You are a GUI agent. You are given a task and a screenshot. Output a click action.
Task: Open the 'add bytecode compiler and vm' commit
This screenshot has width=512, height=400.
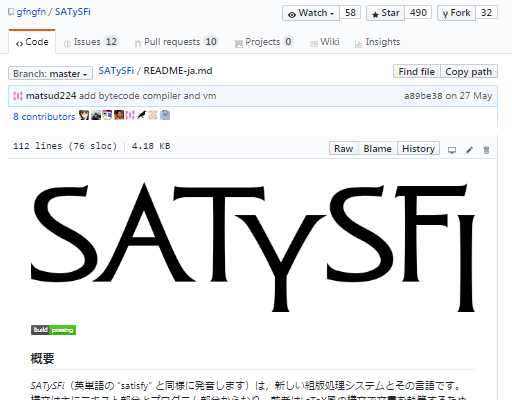pyautogui.click(x=147, y=96)
